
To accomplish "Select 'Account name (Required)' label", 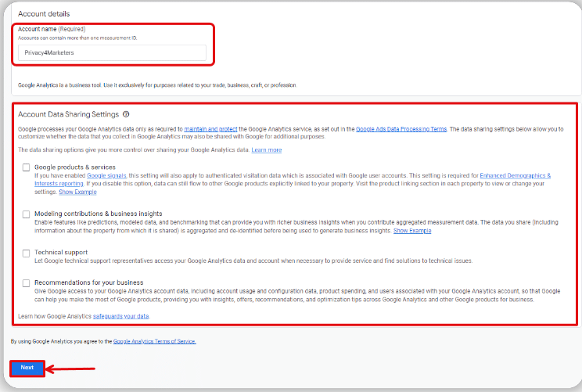I will tap(52, 29).
